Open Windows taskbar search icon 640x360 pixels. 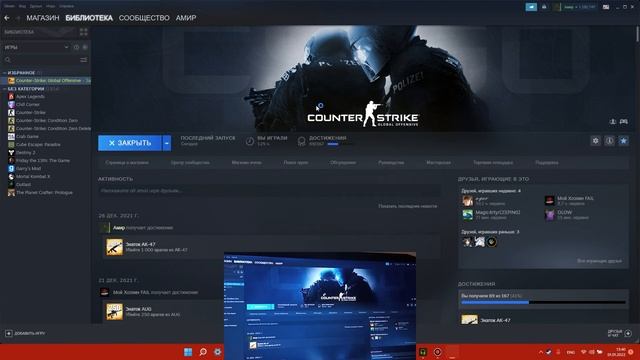[203, 352]
